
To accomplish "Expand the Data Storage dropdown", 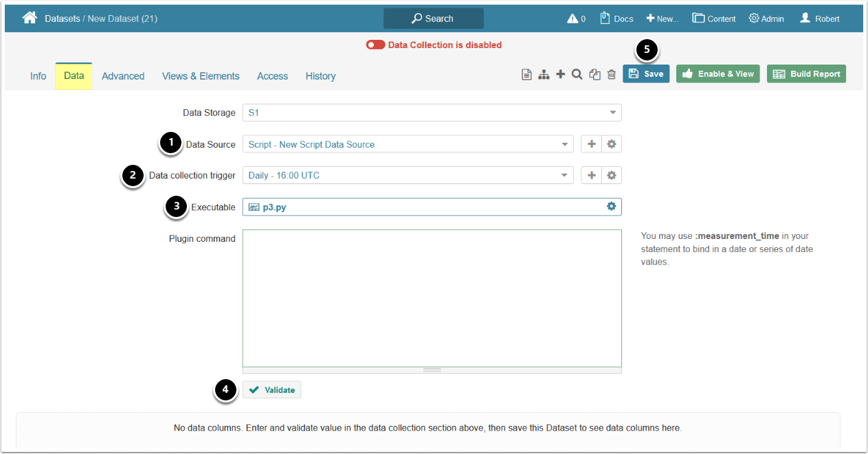I will (432, 113).
